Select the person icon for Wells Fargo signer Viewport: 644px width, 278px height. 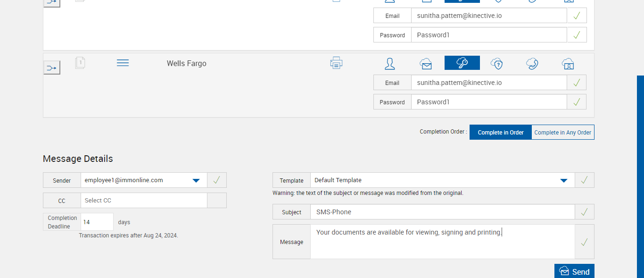point(390,64)
